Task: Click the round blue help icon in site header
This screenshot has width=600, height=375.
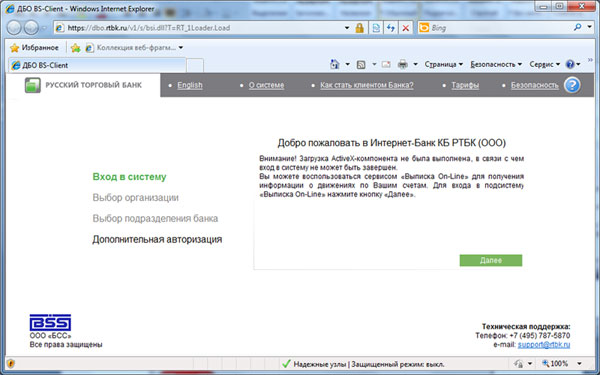Action: [572, 85]
